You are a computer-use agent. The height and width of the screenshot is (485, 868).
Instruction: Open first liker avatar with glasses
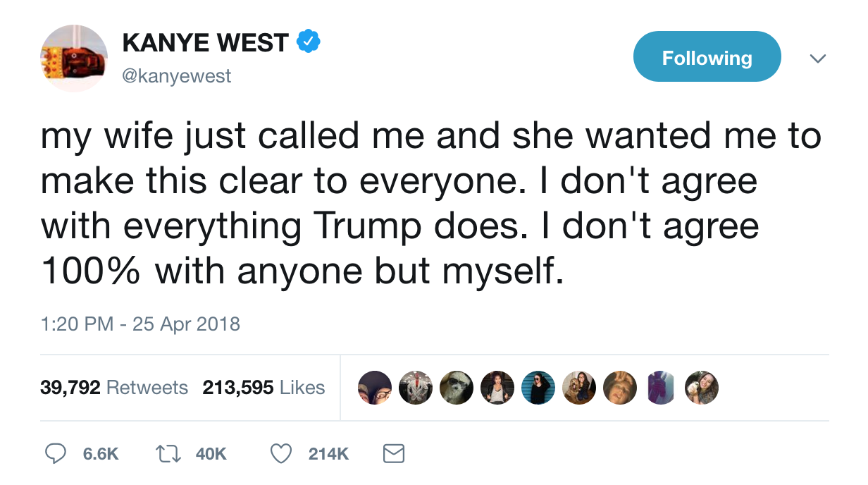375,388
